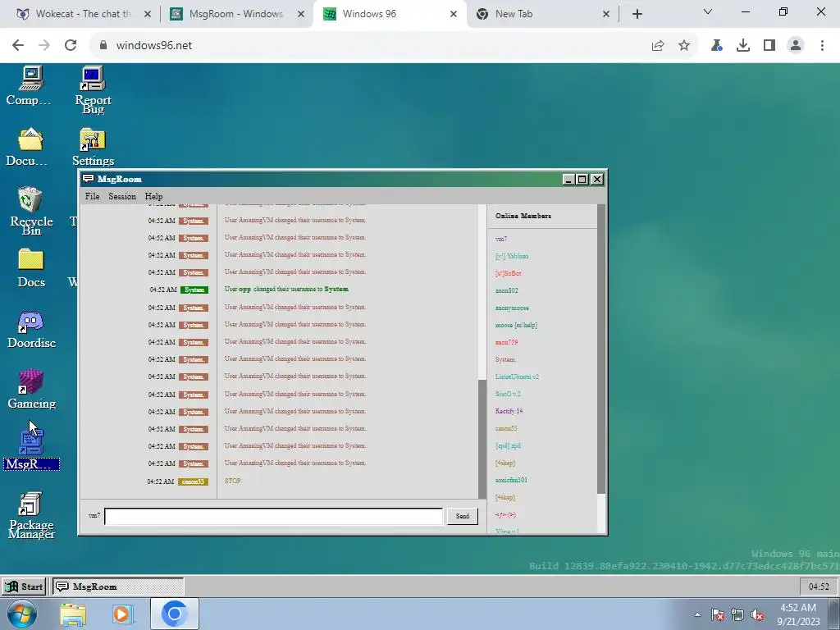Image resolution: width=840 pixels, height=630 pixels.
Task: Open the browser downloads icon
Action: pyautogui.click(x=743, y=45)
